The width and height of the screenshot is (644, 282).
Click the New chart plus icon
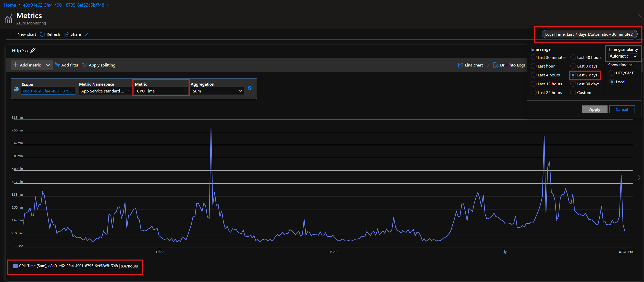[x=13, y=34]
